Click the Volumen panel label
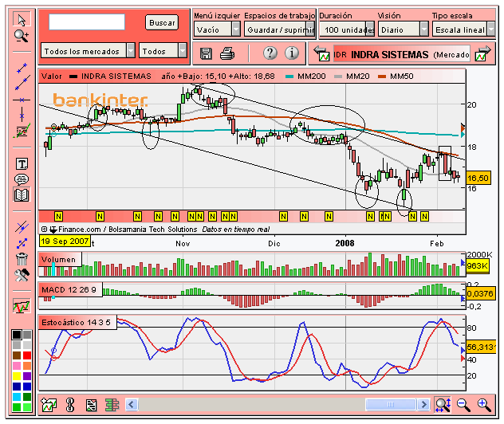 [x=58, y=260]
